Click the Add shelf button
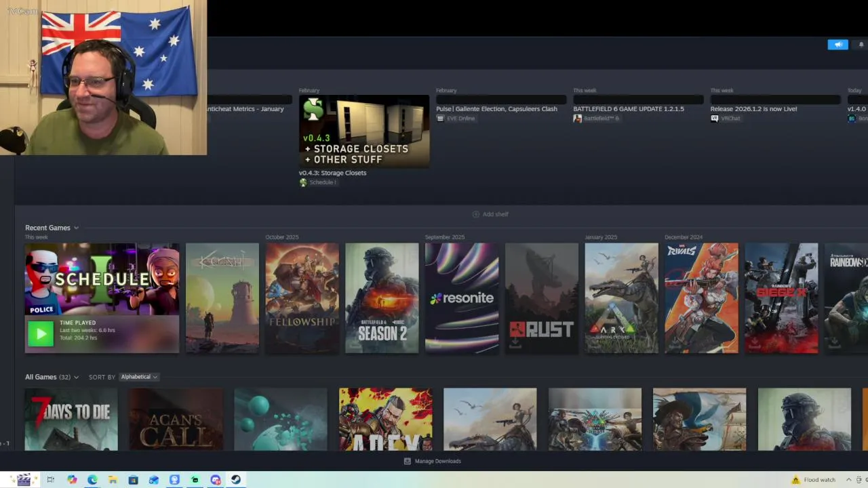This screenshot has height=488, width=868. click(490, 214)
